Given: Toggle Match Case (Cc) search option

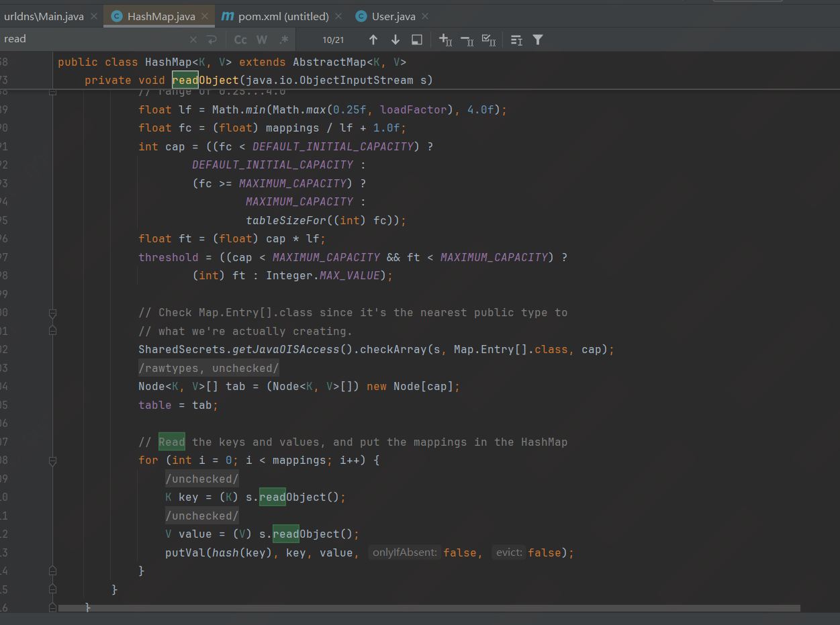Looking at the screenshot, I should coord(240,40).
